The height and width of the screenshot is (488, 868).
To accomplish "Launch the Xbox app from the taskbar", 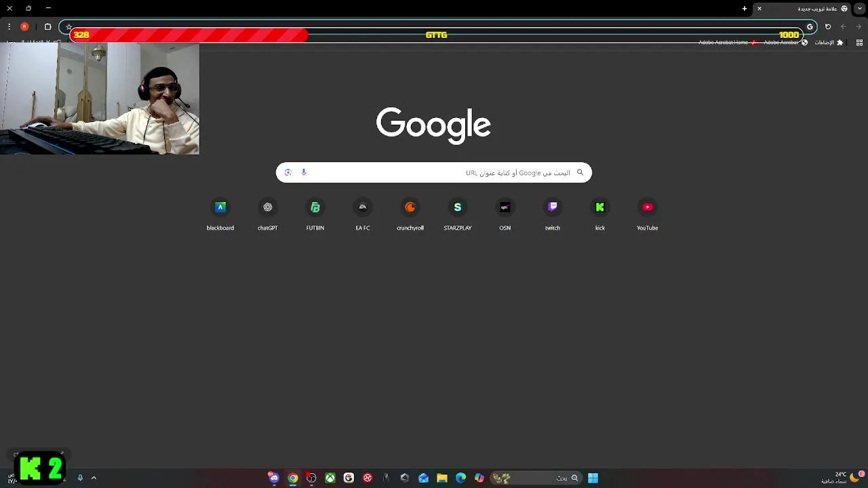I will tap(330, 478).
